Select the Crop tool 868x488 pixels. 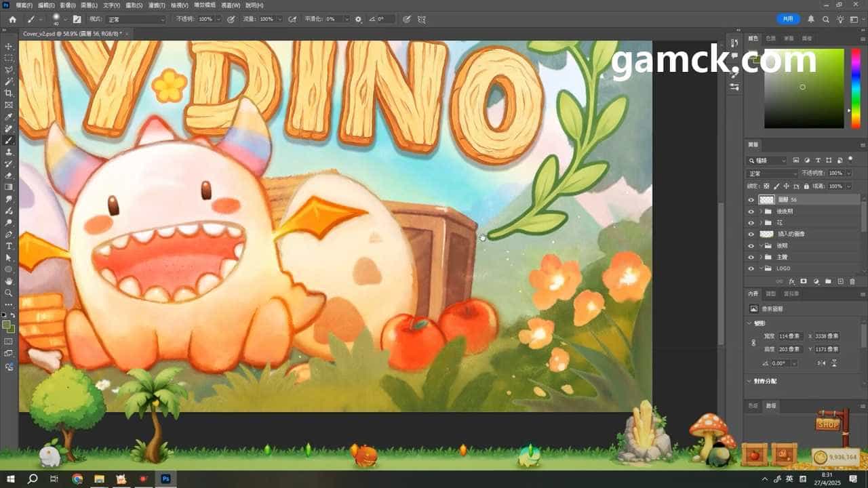(9, 93)
